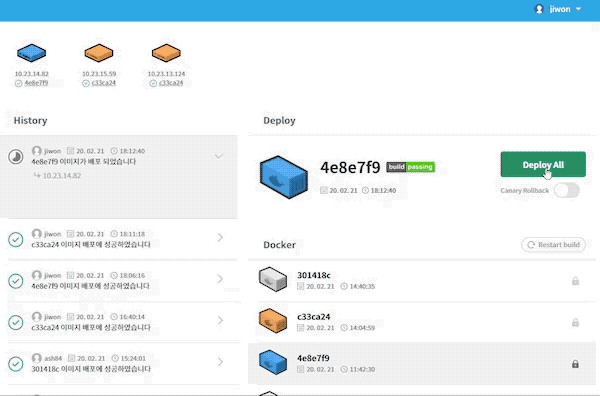This screenshot has width=600, height=396.
Task: Expand the 18:06:16 history entry chevron
Action: point(220,279)
